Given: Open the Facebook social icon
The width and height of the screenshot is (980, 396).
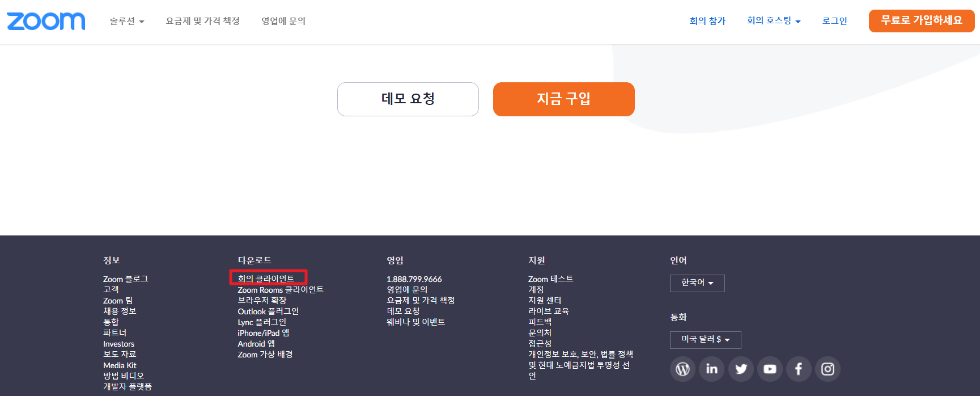Looking at the screenshot, I should click(799, 369).
